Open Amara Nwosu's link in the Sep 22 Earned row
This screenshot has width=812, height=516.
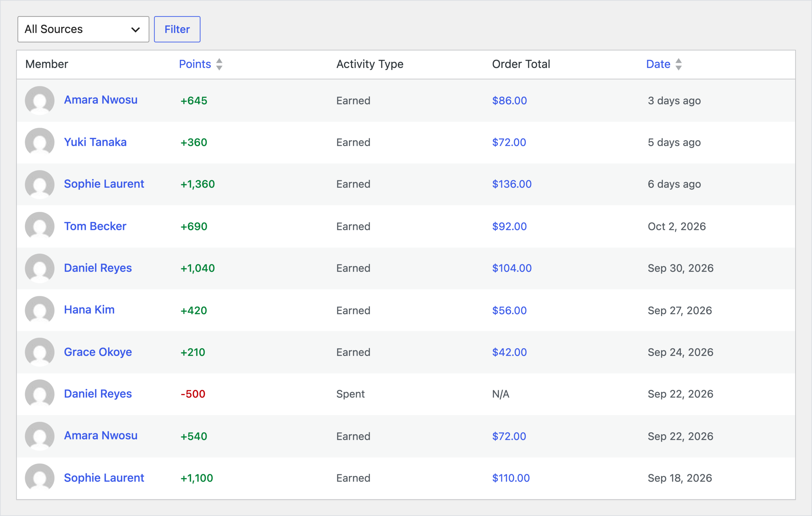tap(101, 435)
